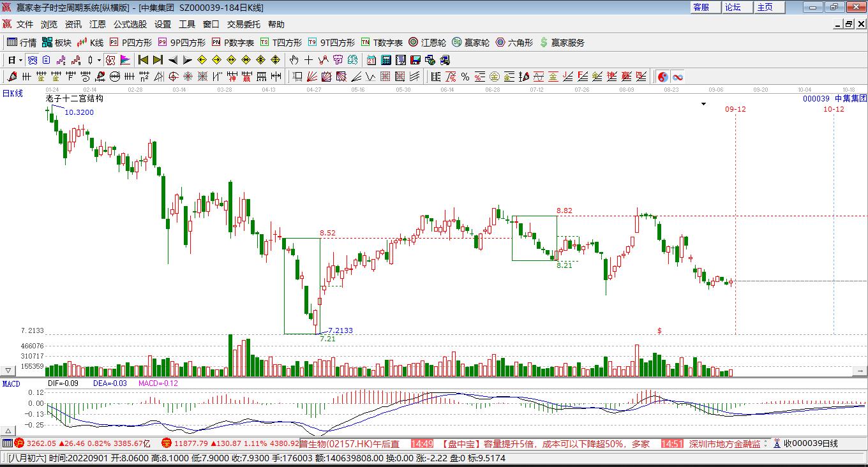868x467 pixels.
Task: Open the 六角形 hexagon tool
Action: point(514,43)
